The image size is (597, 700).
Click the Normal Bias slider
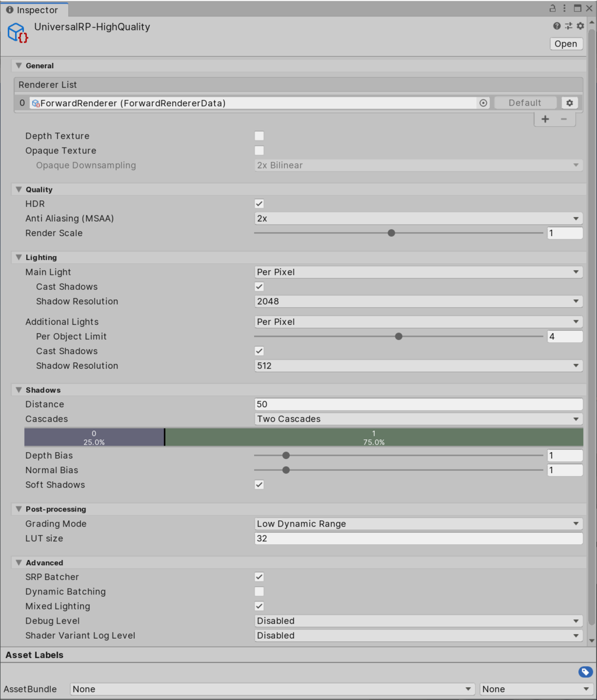coord(399,470)
